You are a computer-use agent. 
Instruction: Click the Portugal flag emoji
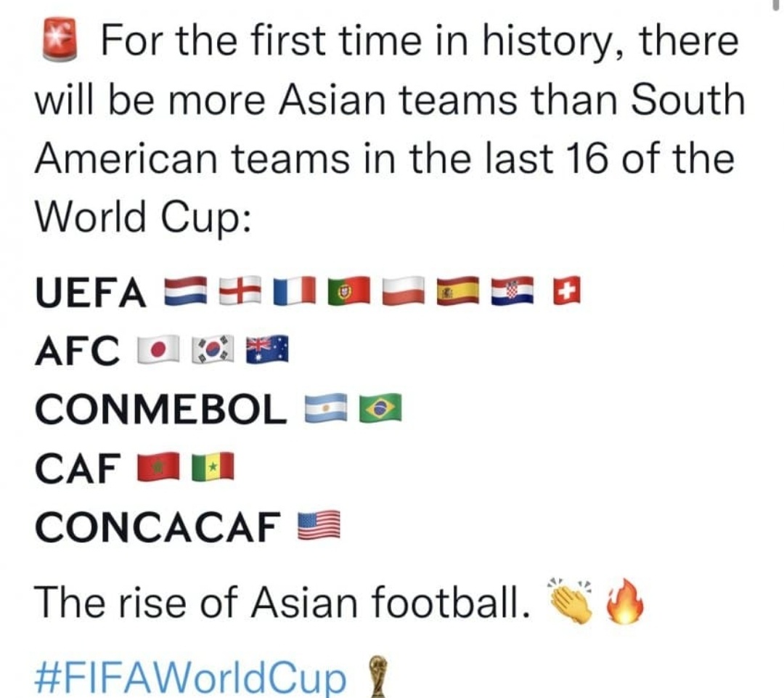click(x=349, y=291)
